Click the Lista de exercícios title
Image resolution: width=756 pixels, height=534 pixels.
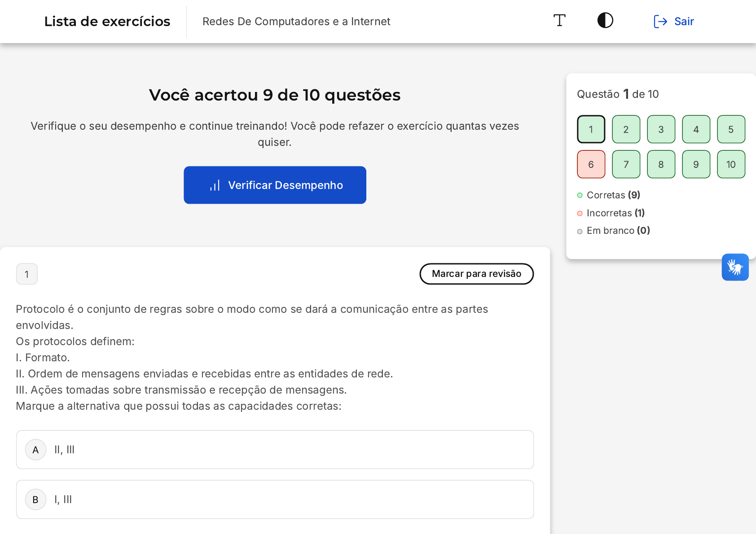(x=107, y=22)
